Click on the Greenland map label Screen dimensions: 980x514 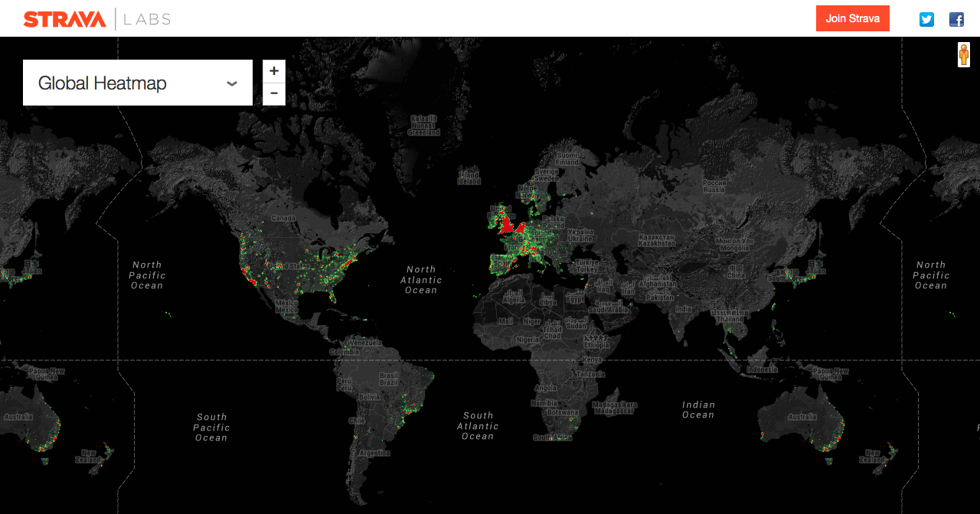[423, 126]
